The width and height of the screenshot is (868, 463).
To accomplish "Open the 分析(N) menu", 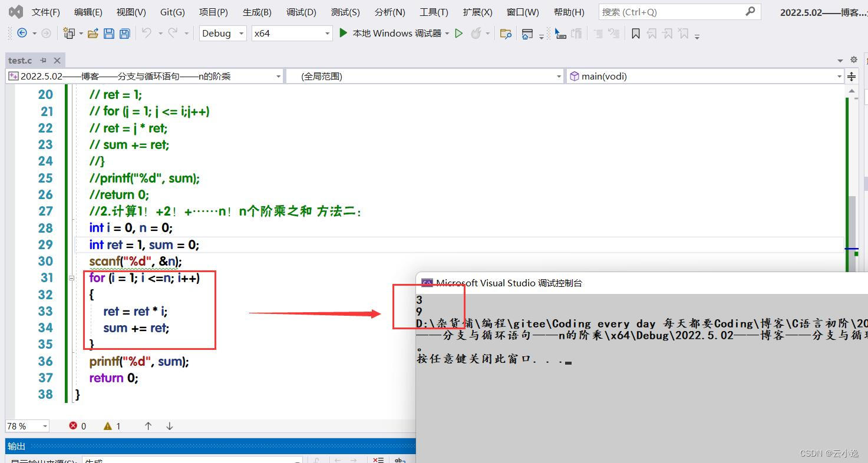I will point(390,12).
